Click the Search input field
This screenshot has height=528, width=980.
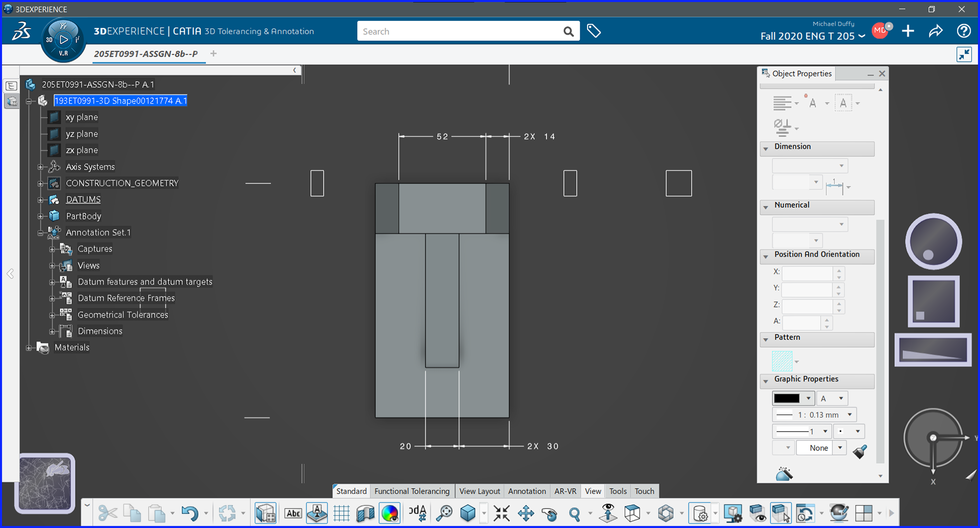coord(459,32)
